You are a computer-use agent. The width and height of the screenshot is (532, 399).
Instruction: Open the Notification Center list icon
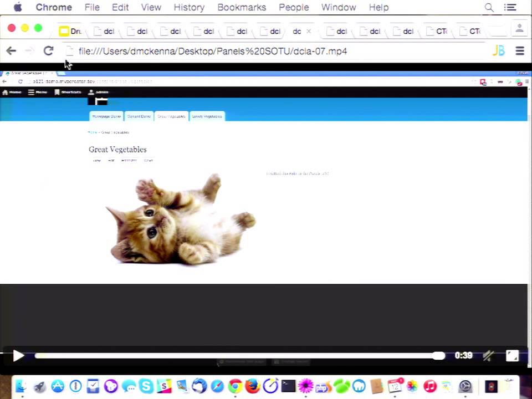510,7
